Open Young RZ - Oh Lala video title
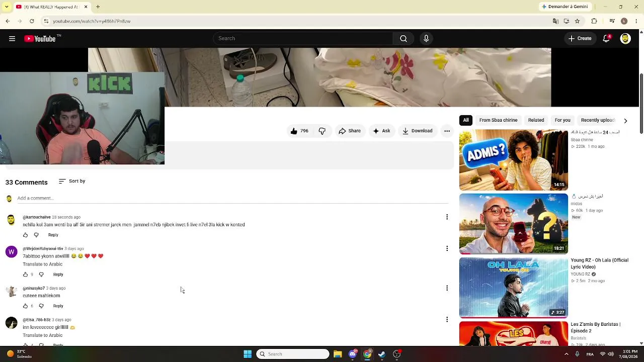The height and width of the screenshot is (362, 644). click(600, 263)
